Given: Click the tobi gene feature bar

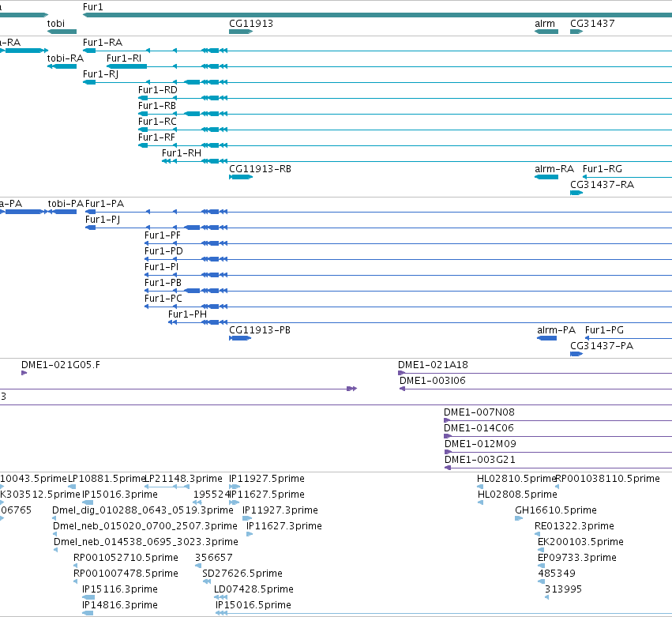Looking at the screenshot, I should coord(62,32).
